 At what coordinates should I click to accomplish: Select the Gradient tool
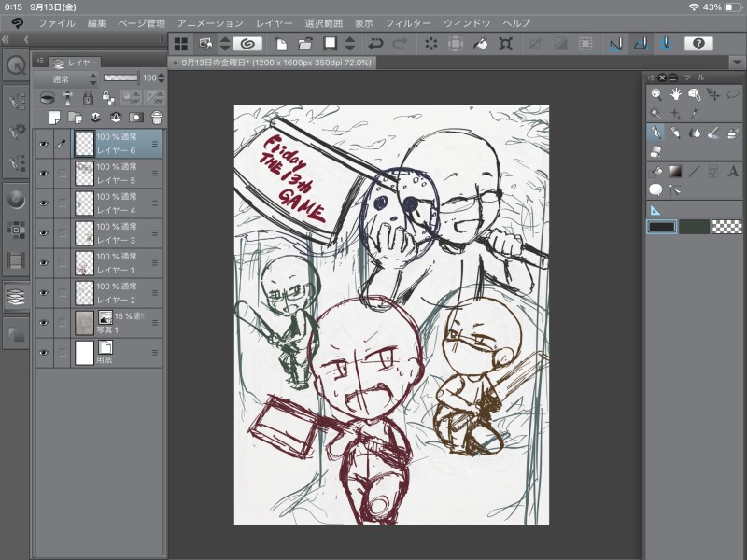pyautogui.click(x=675, y=172)
